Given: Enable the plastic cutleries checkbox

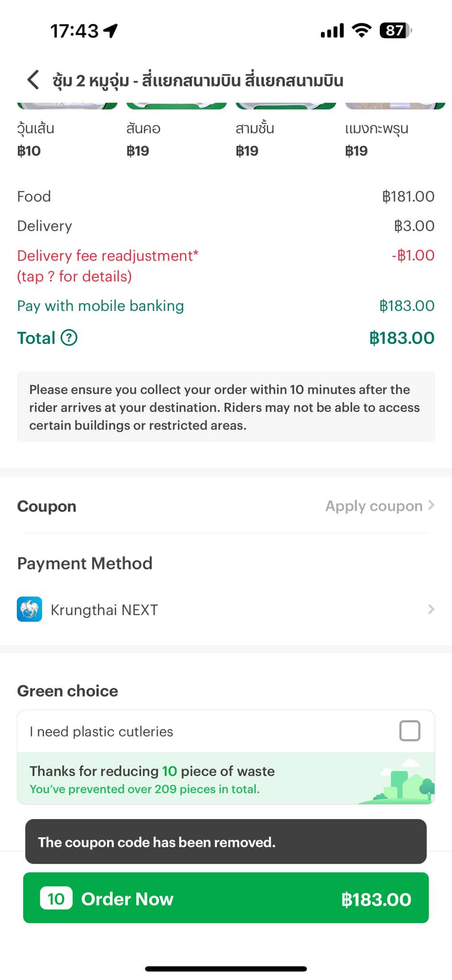Looking at the screenshot, I should (410, 731).
